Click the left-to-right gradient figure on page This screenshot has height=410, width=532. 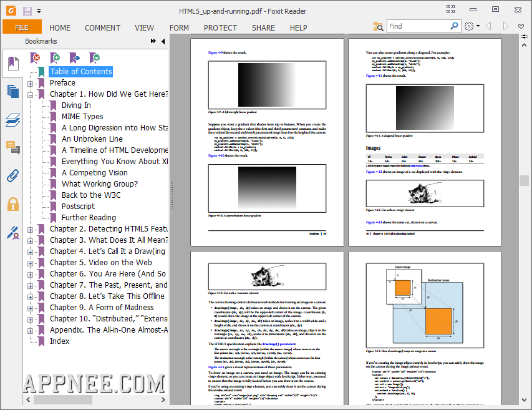(267, 85)
